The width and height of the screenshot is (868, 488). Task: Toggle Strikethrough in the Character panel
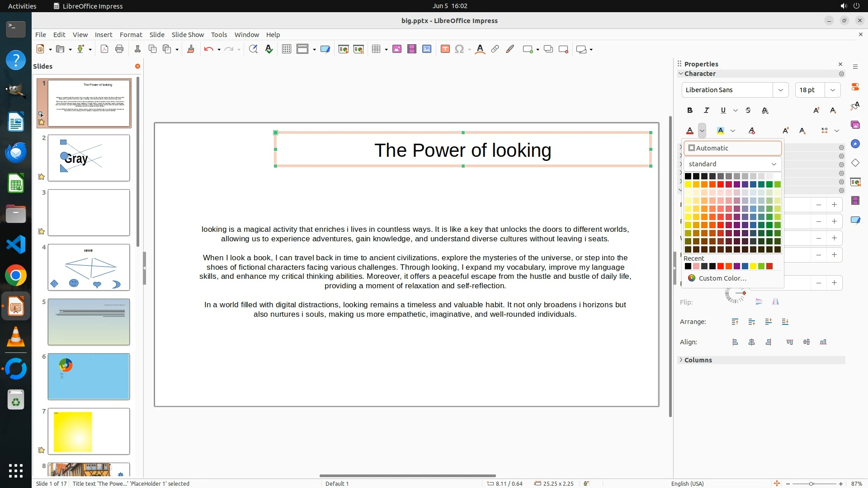tap(748, 110)
